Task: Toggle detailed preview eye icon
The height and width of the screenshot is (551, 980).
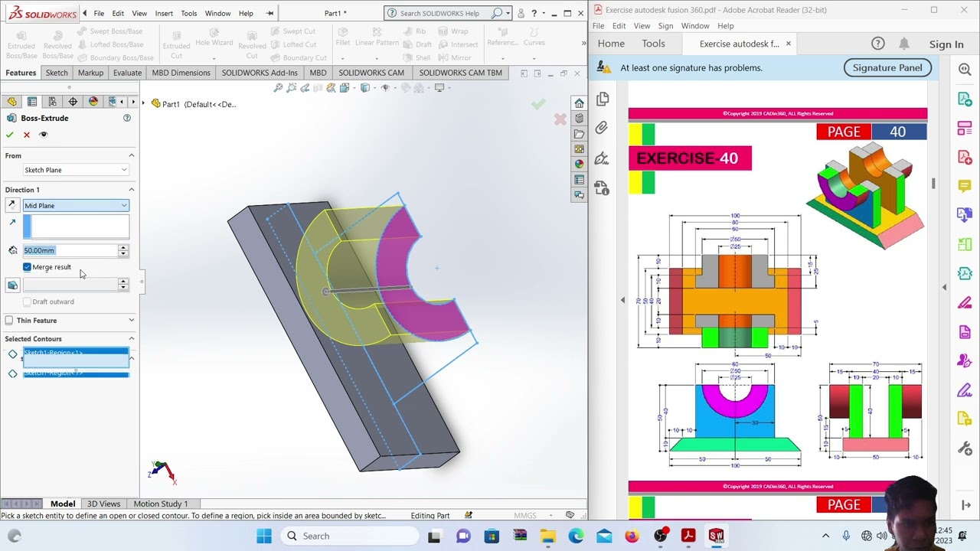Action: click(x=44, y=135)
